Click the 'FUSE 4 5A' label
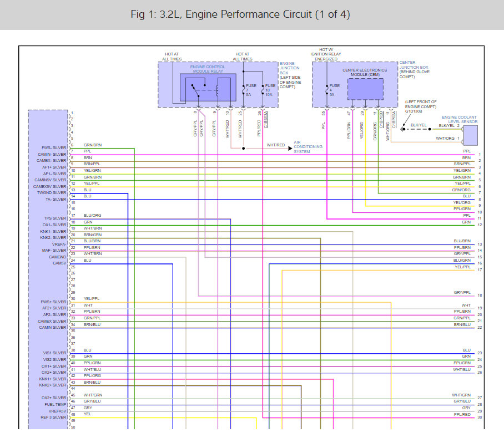Image resolution: width=504 pixels, height=443 pixels. click(x=334, y=90)
